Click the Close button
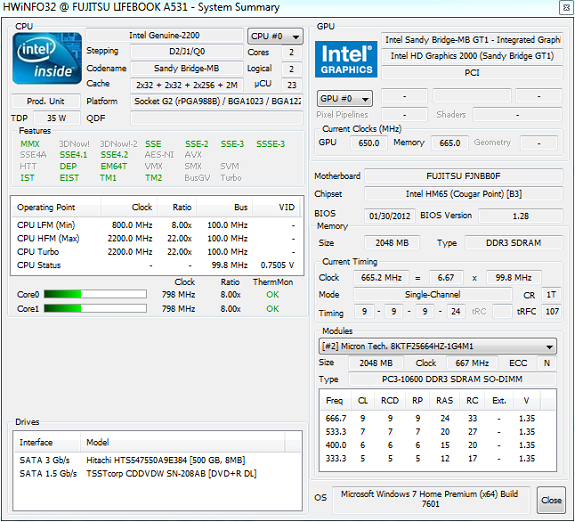Viewport: 575px width, 522px height. pos(551,500)
